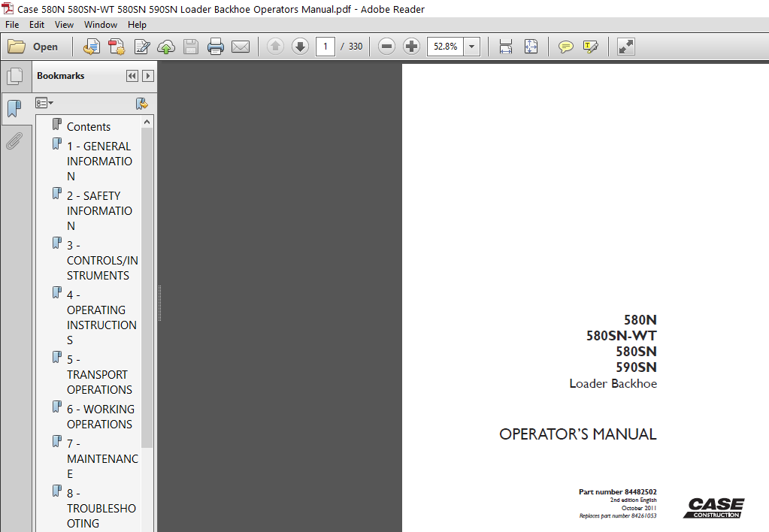
Task: Click the Open folder icon
Action: [17, 47]
